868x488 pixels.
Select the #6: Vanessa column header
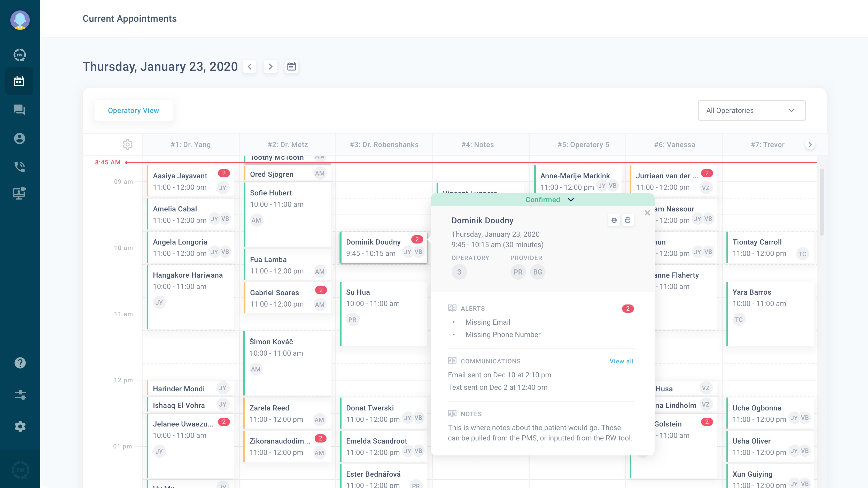[x=675, y=144]
